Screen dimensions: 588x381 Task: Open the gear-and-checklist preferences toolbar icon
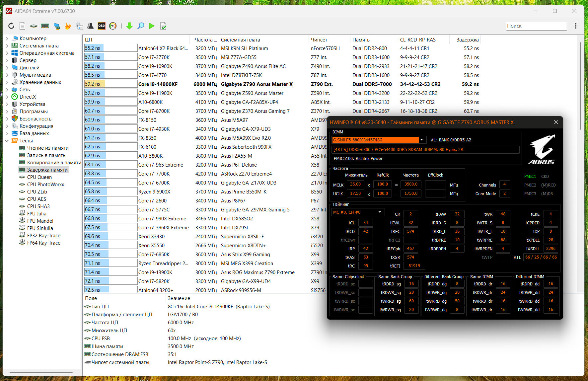pos(79,26)
